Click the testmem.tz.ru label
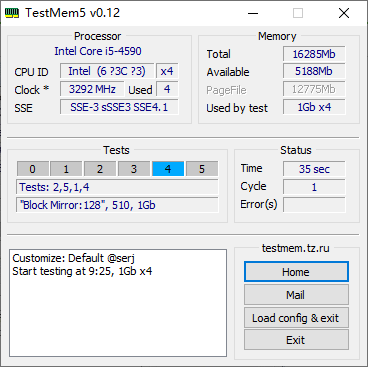Image resolution: width=368 pixels, height=367 pixels. click(x=296, y=248)
